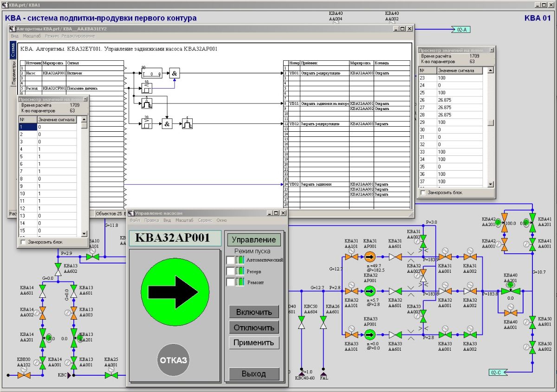
Task: Select the KBA33 AP001 pump symbol
Action: tap(369, 334)
